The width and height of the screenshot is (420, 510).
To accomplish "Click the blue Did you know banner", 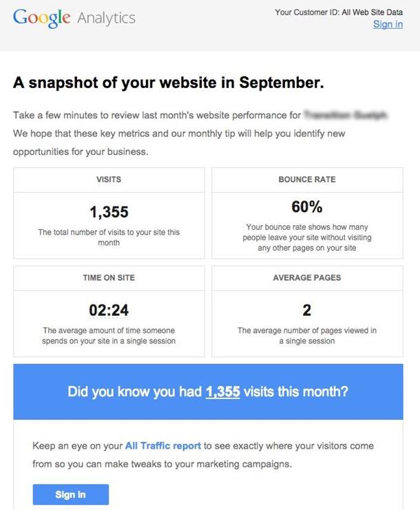I will click(x=208, y=392).
